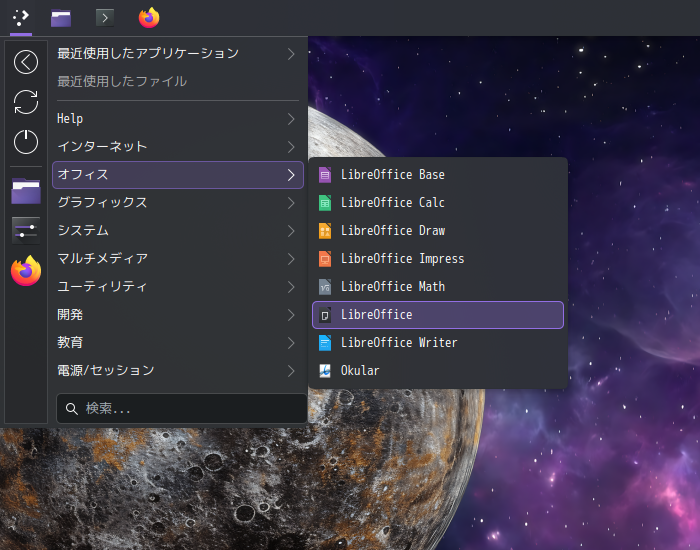
Task: Click the back arrow circle icon in sidebar
Action: tap(26, 62)
